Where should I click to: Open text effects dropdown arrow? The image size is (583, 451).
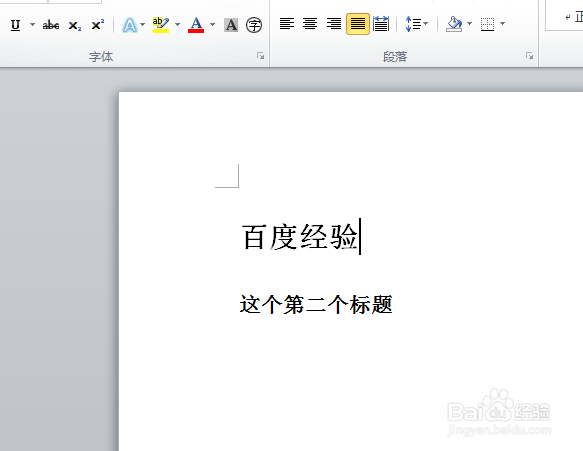[142, 25]
